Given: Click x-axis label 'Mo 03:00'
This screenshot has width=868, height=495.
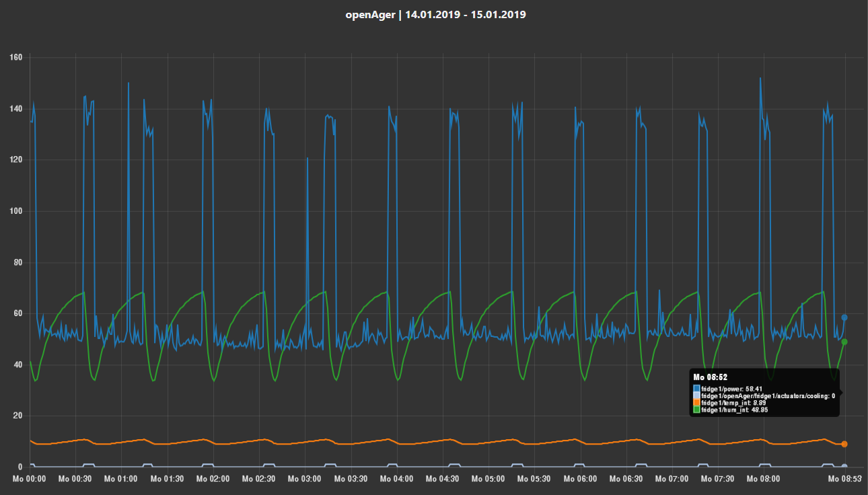Looking at the screenshot, I should click(305, 479).
